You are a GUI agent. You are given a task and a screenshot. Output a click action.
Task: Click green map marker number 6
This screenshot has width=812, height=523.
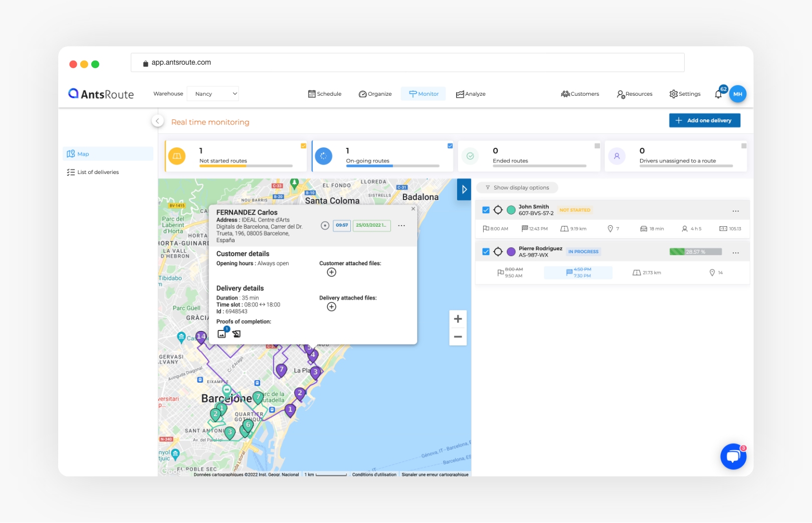point(248,425)
